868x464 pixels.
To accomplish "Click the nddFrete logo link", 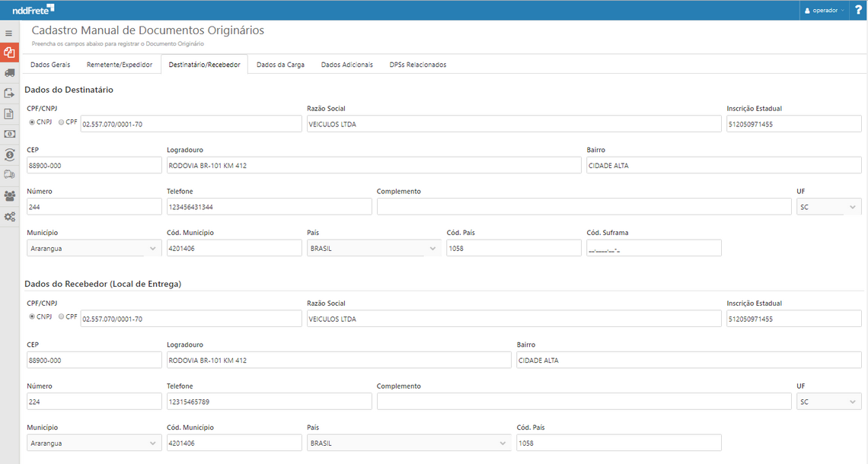I will (33, 10).
